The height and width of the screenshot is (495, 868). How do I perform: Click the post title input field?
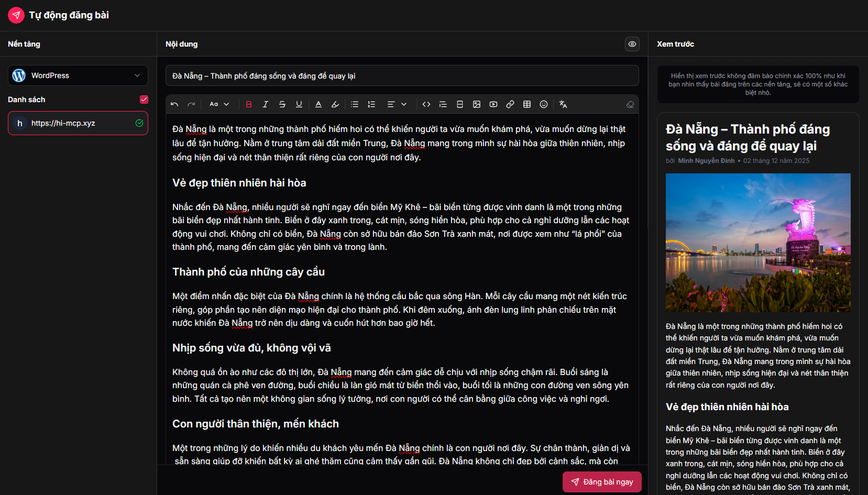(402, 76)
